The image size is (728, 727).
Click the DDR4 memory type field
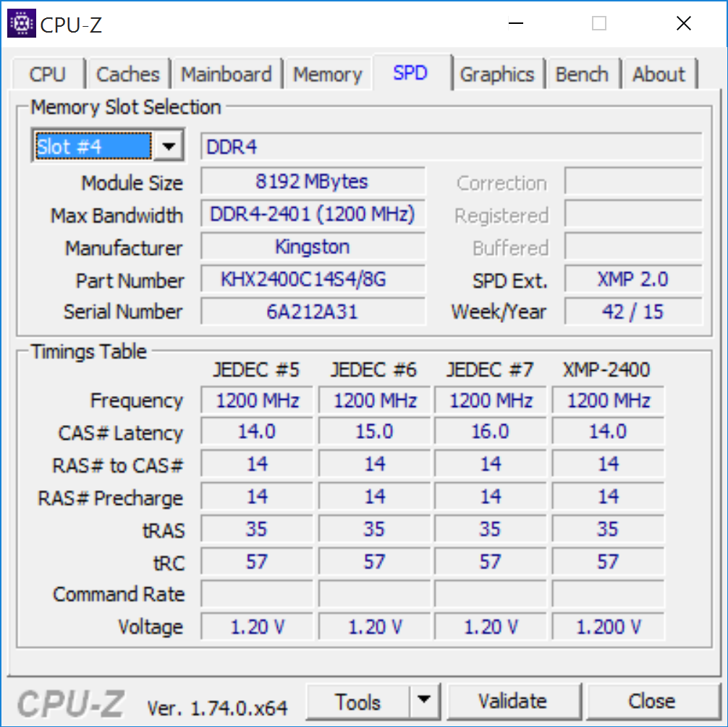[x=452, y=147]
